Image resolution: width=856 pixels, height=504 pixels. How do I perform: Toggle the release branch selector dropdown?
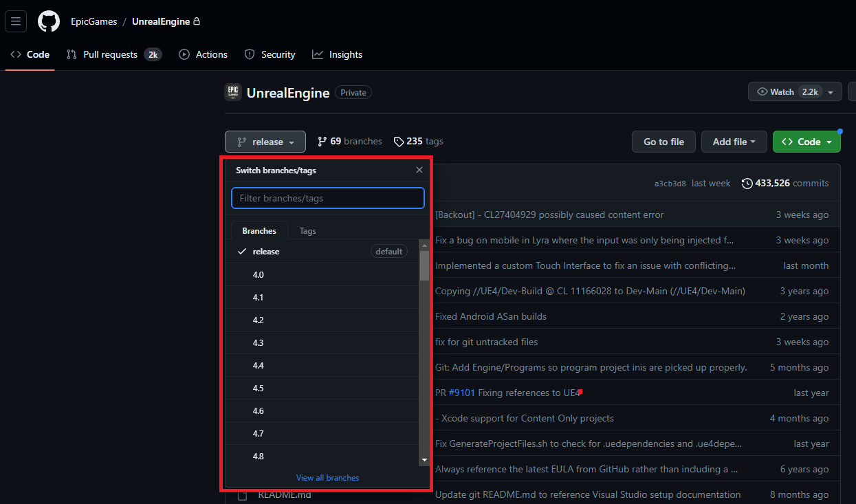pos(265,142)
